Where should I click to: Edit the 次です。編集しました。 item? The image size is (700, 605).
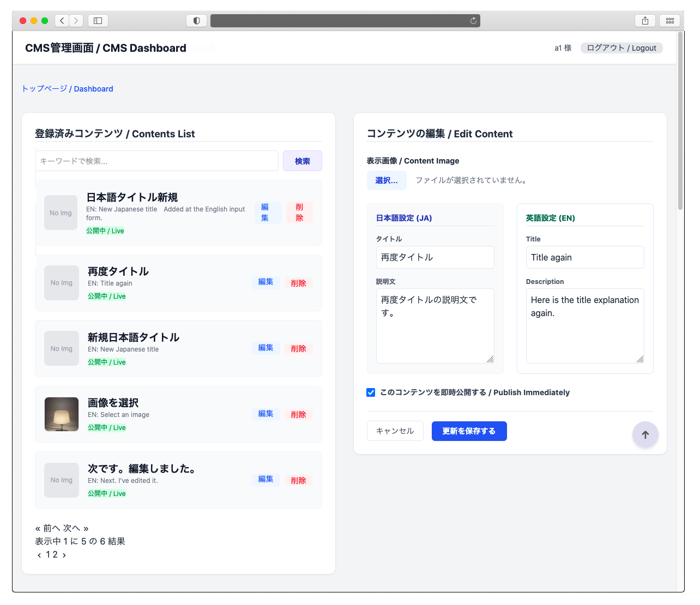click(x=266, y=480)
